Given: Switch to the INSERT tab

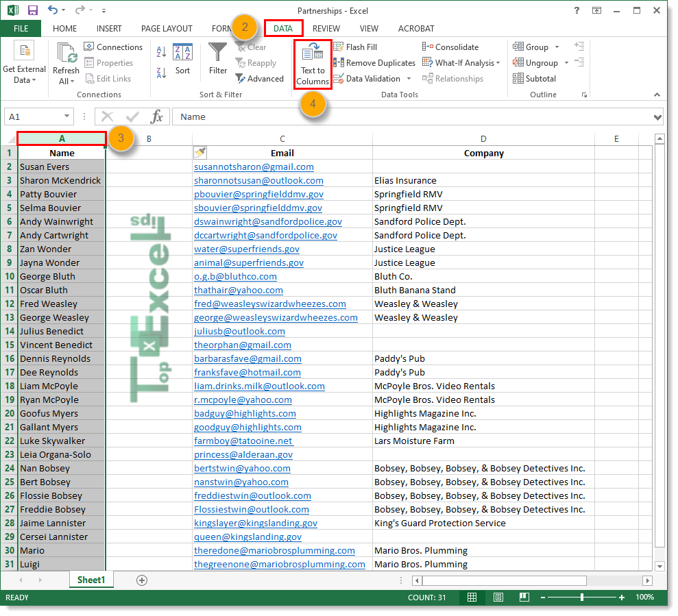Looking at the screenshot, I should (109, 29).
